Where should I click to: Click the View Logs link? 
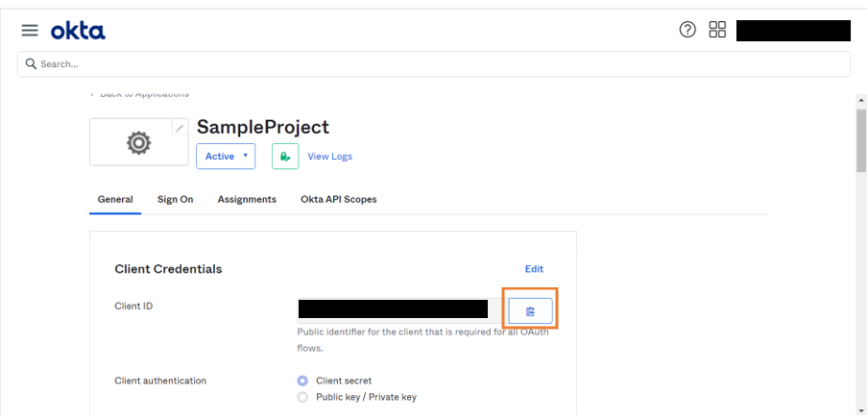[x=329, y=157]
